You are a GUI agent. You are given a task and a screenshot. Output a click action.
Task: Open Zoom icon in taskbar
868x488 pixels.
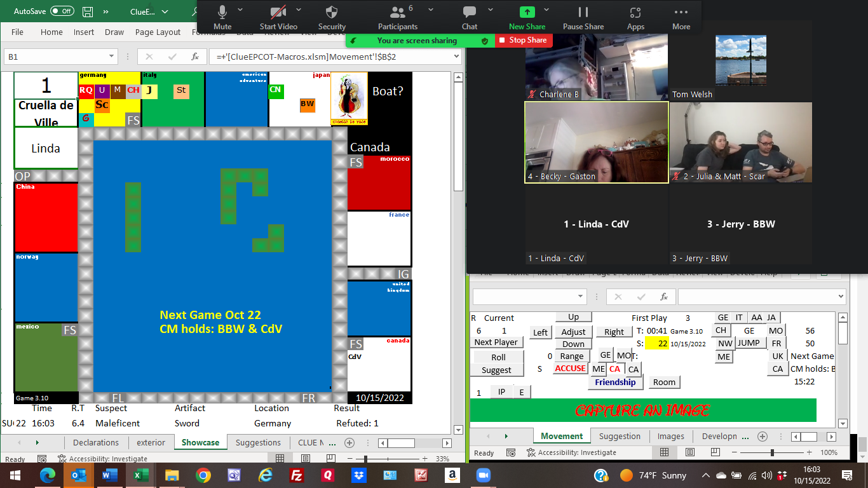tap(484, 475)
